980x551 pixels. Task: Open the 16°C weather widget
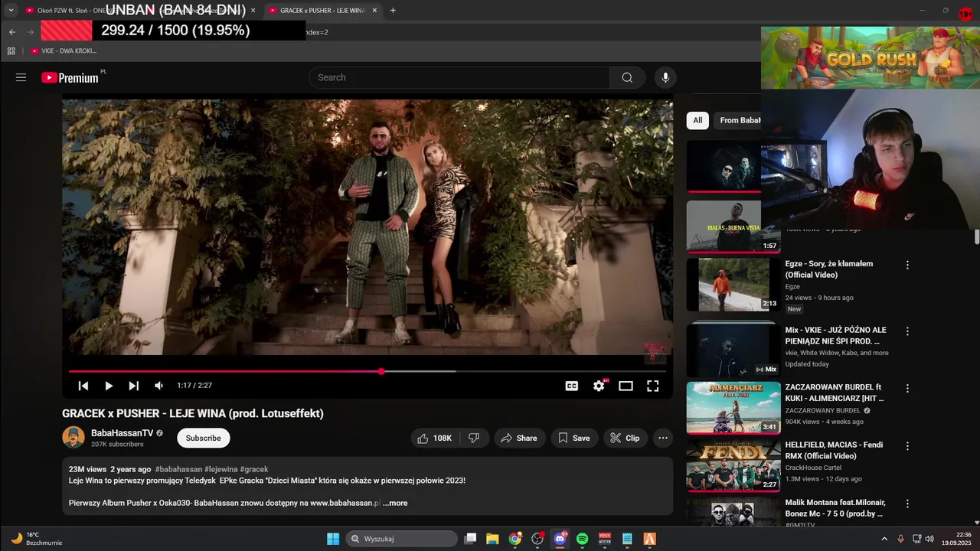tap(36, 539)
